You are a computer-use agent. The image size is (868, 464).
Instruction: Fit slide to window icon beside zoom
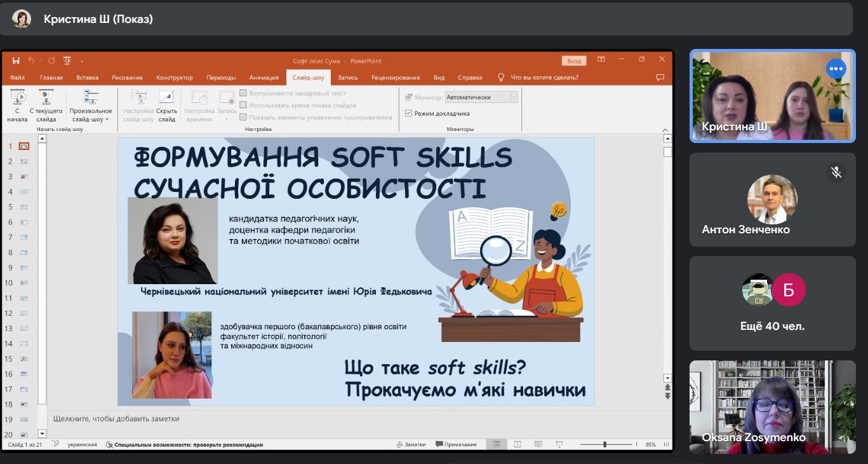[x=665, y=444]
